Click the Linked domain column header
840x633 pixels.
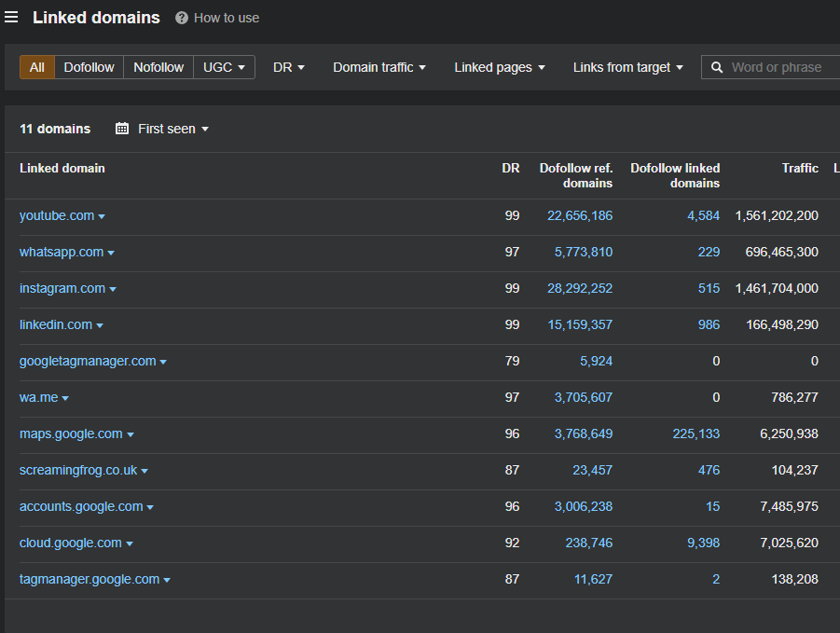tap(62, 168)
